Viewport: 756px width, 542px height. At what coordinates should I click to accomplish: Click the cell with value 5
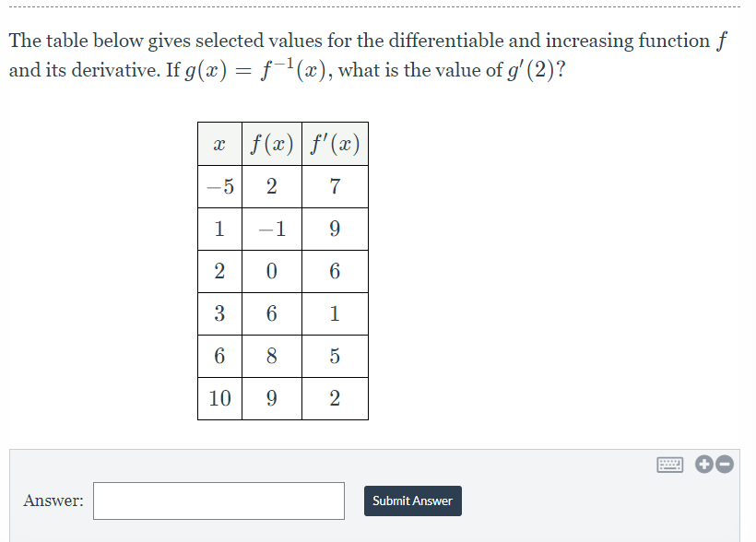pos(334,356)
